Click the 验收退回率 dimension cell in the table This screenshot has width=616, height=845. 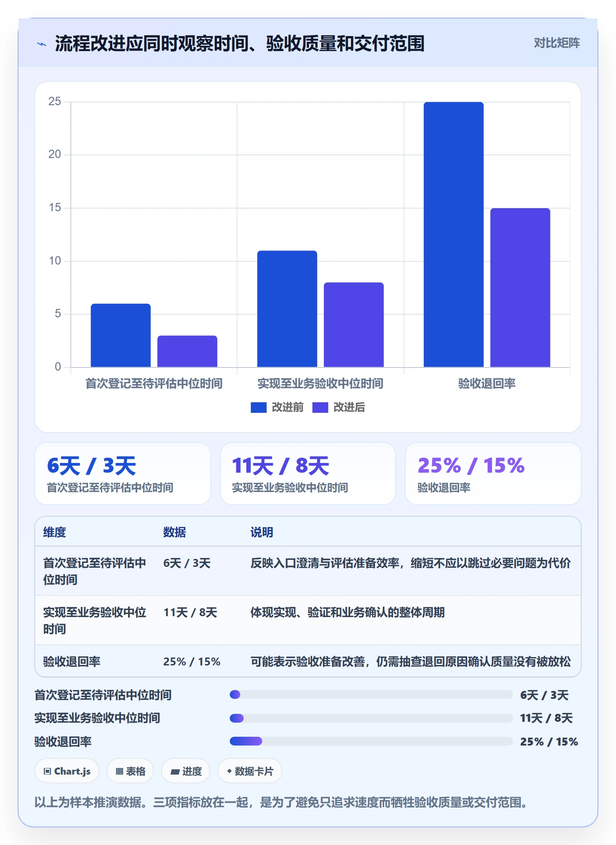tap(72, 661)
